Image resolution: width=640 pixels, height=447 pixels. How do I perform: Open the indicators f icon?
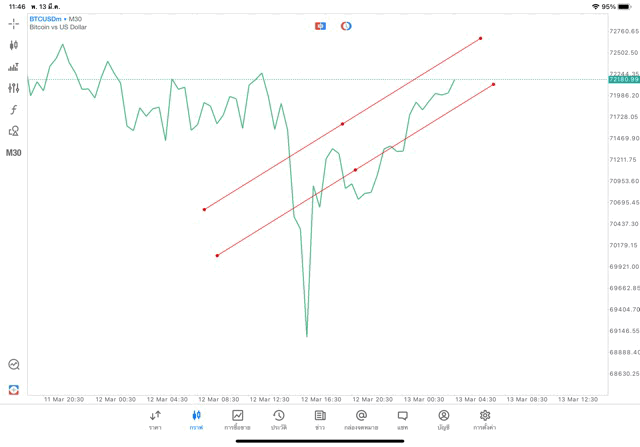click(x=13, y=109)
